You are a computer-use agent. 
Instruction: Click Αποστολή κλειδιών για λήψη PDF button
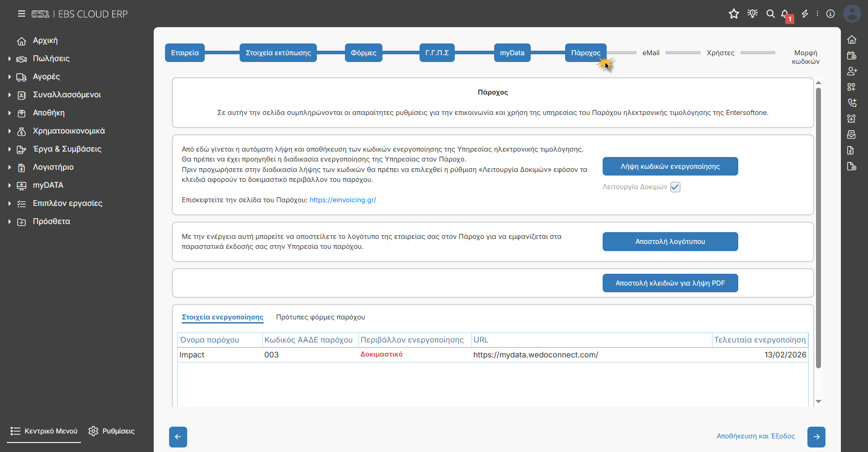tap(670, 283)
